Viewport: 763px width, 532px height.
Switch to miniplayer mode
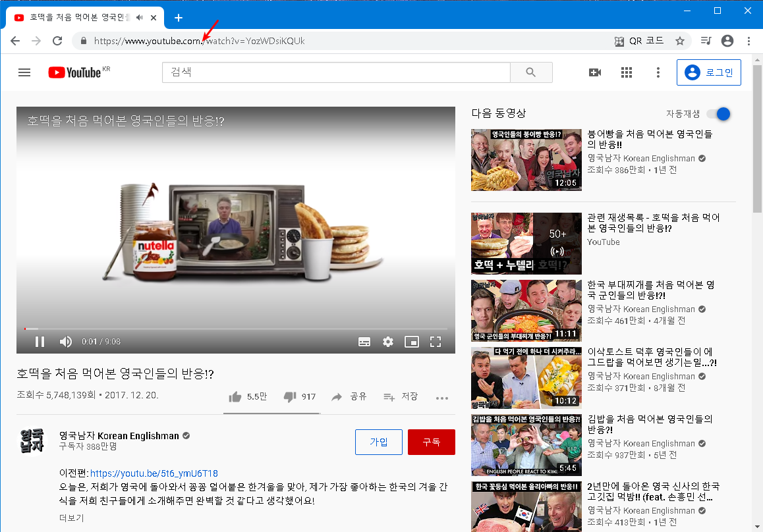[x=412, y=342]
